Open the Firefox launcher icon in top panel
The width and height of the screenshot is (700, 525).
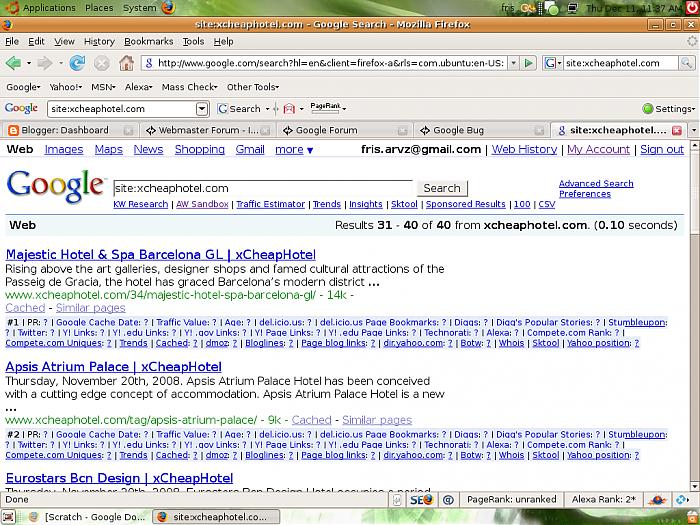168,8
